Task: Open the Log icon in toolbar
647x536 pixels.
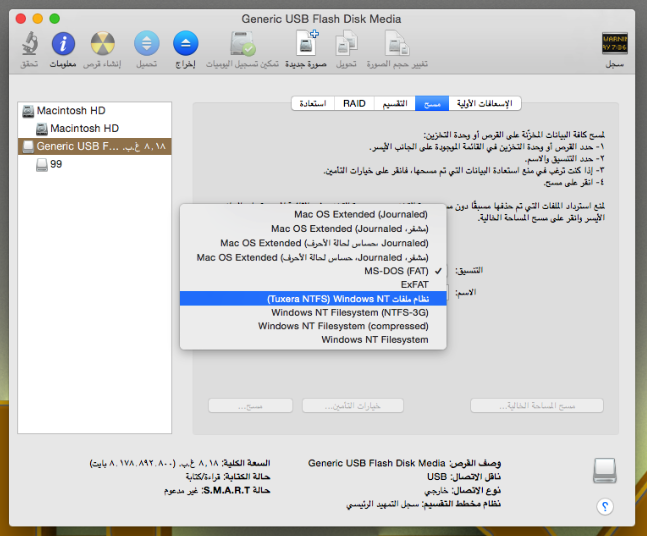Action: click(x=614, y=43)
